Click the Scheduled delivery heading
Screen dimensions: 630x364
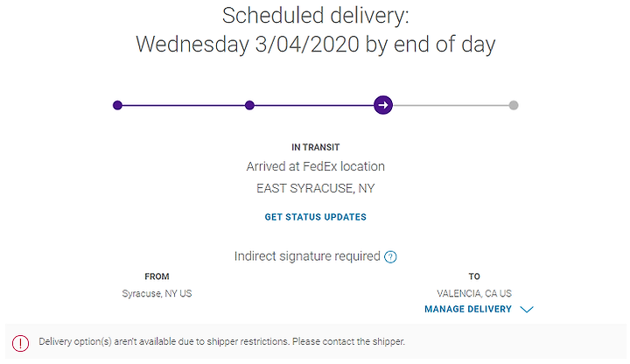click(315, 16)
